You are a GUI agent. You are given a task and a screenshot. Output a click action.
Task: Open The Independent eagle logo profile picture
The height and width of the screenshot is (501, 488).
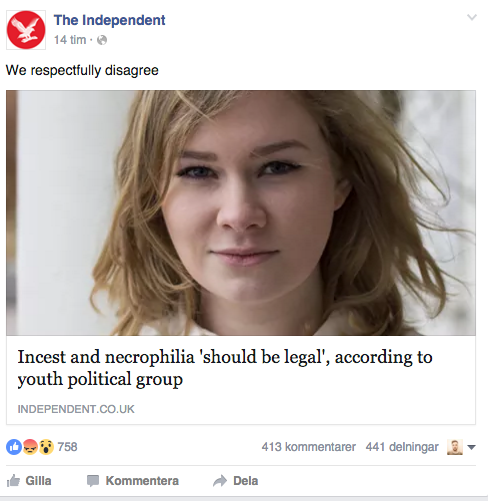click(x=26, y=30)
